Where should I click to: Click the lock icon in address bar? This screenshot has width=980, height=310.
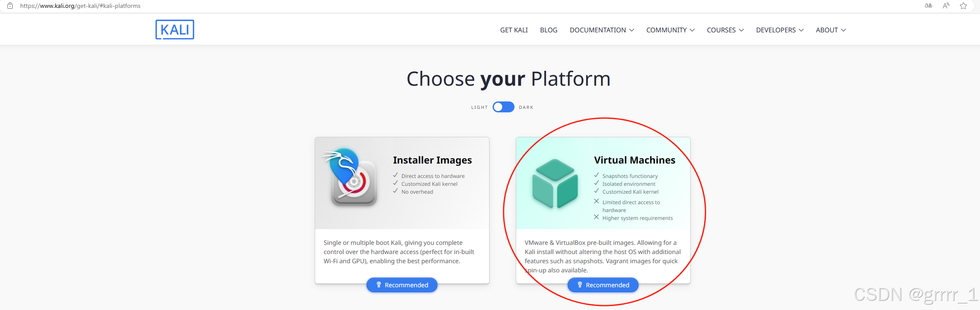click(10, 6)
